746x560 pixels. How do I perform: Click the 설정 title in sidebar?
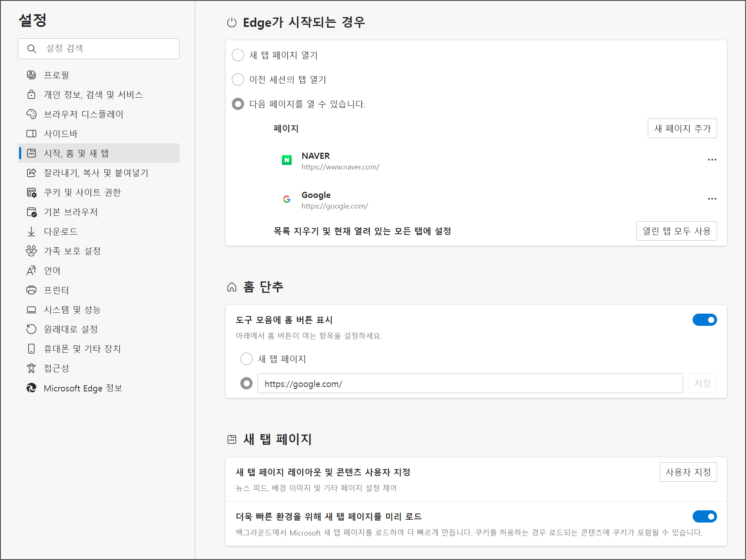tap(33, 20)
